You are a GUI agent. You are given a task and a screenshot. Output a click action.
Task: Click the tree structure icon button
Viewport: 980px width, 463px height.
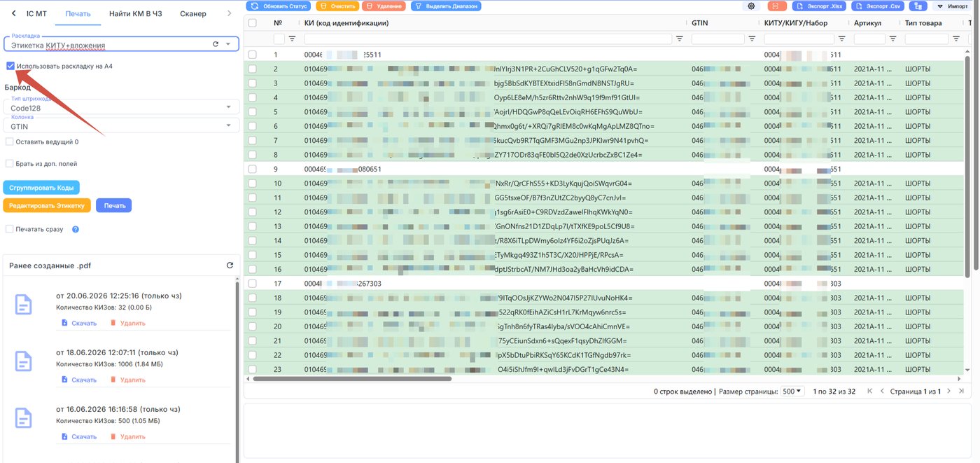point(918,6)
